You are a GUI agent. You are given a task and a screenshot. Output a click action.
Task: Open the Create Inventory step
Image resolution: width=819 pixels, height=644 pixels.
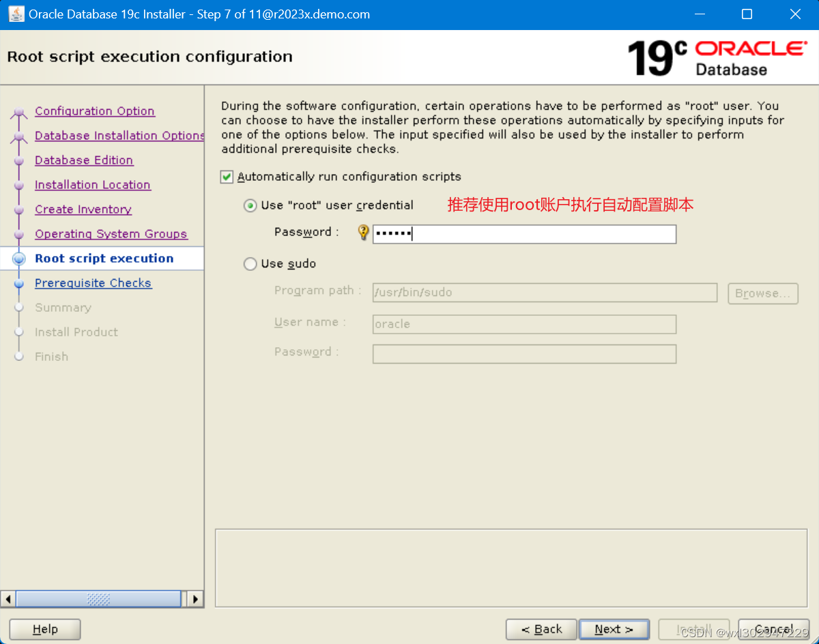point(83,209)
